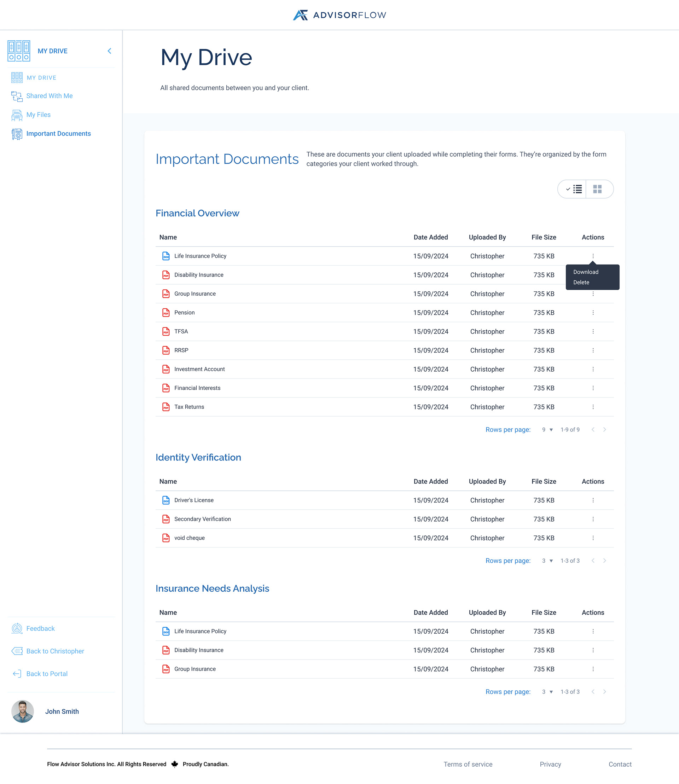Click the Back to Christopher link
The width and height of the screenshot is (679, 784).
click(55, 651)
